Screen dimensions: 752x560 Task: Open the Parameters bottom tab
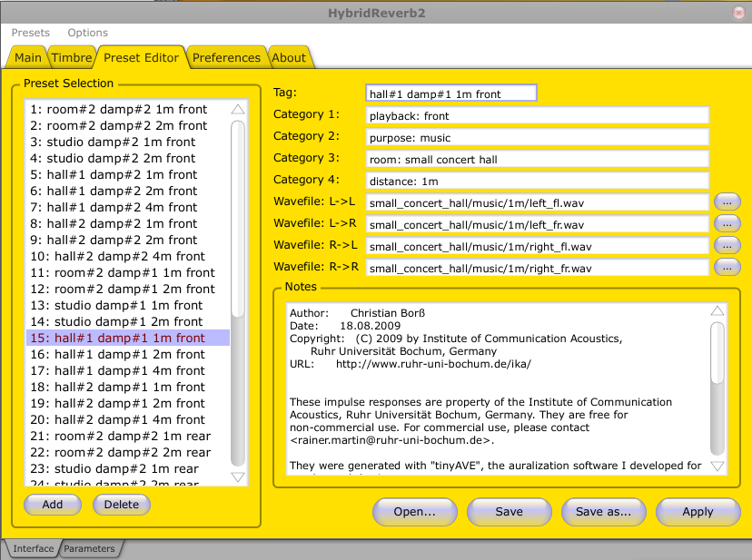click(x=89, y=549)
